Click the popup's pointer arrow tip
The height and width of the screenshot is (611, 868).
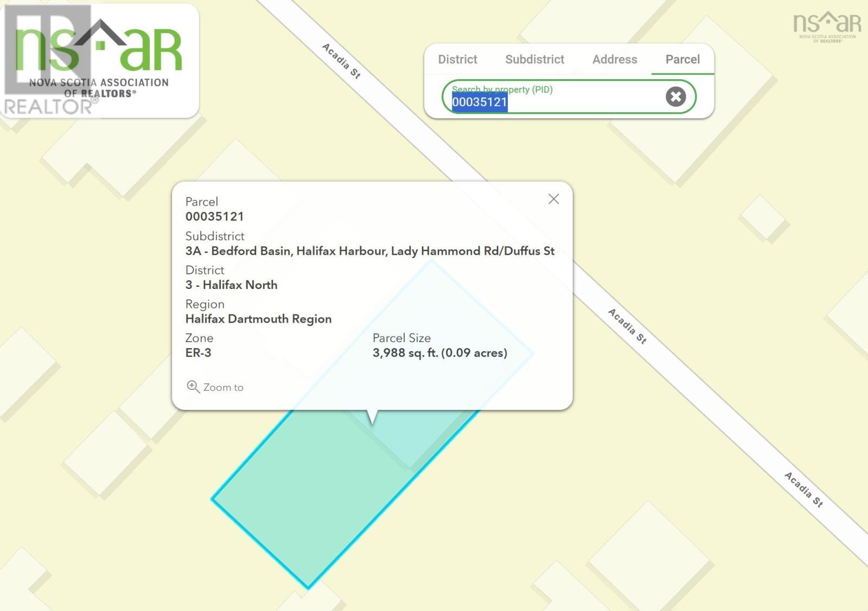click(372, 422)
